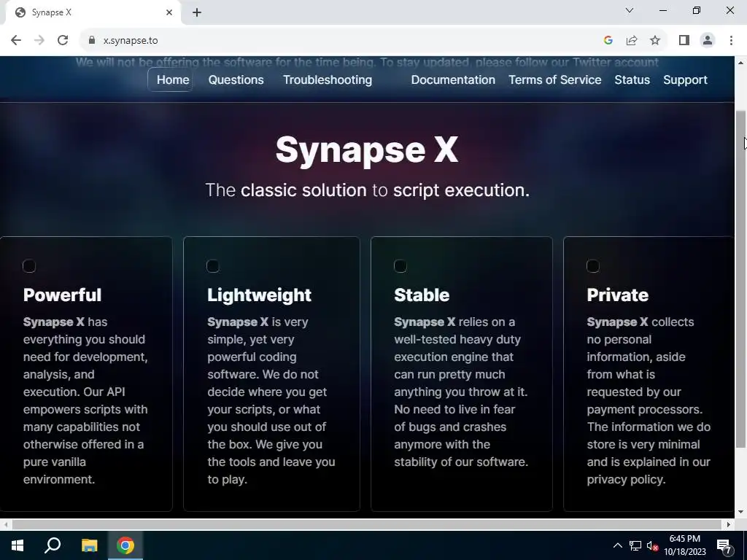
Task: Open the browser side panel
Action: pyautogui.click(x=684, y=41)
